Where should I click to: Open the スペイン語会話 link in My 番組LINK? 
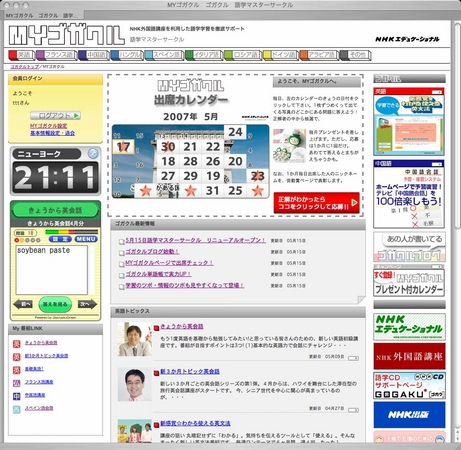click(x=39, y=408)
